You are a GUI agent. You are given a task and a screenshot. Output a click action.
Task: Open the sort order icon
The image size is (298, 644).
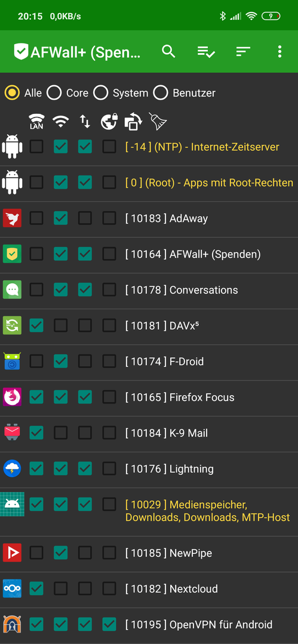pyautogui.click(x=243, y=51)
